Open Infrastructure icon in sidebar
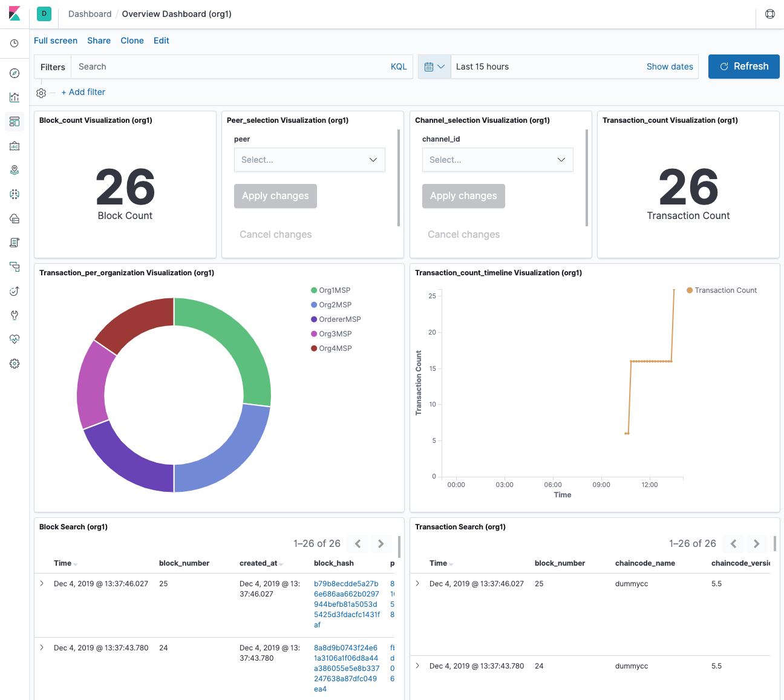 (15, 218)
